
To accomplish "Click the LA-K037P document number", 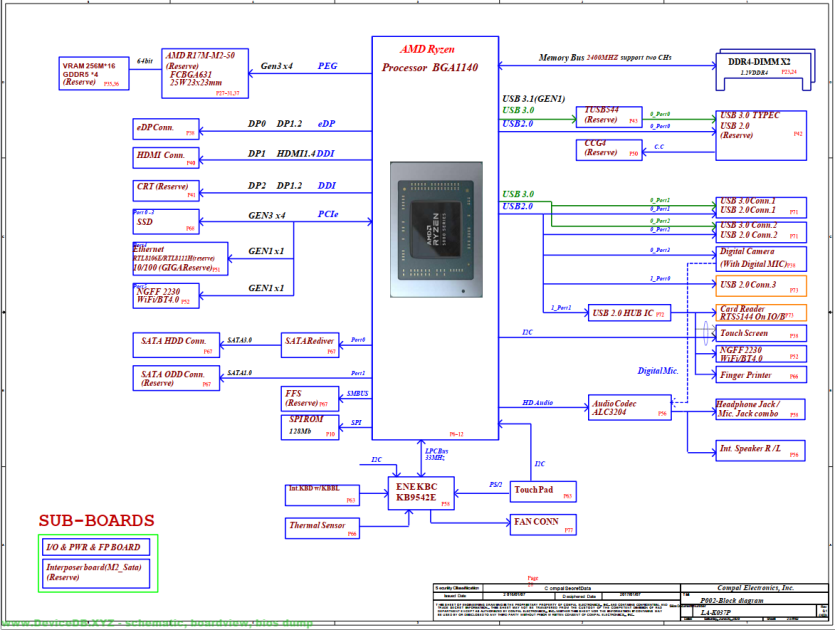I will [x=715, y=612].
